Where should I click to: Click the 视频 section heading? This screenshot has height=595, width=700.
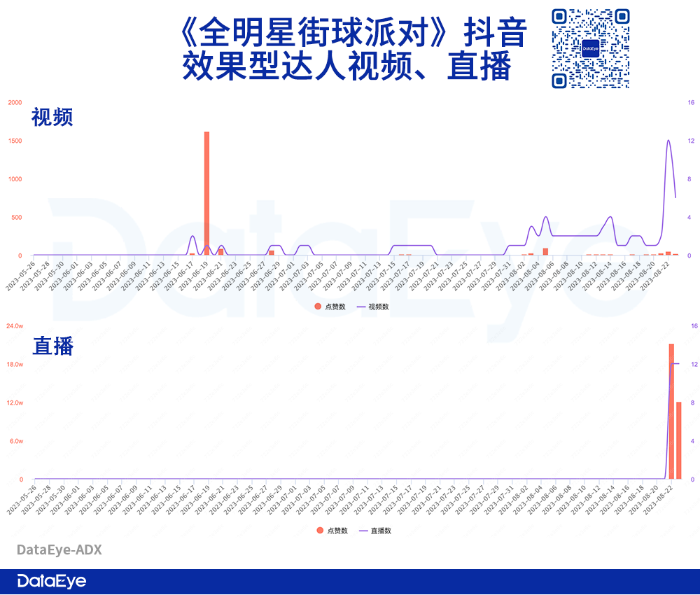(x=52, y=118)
